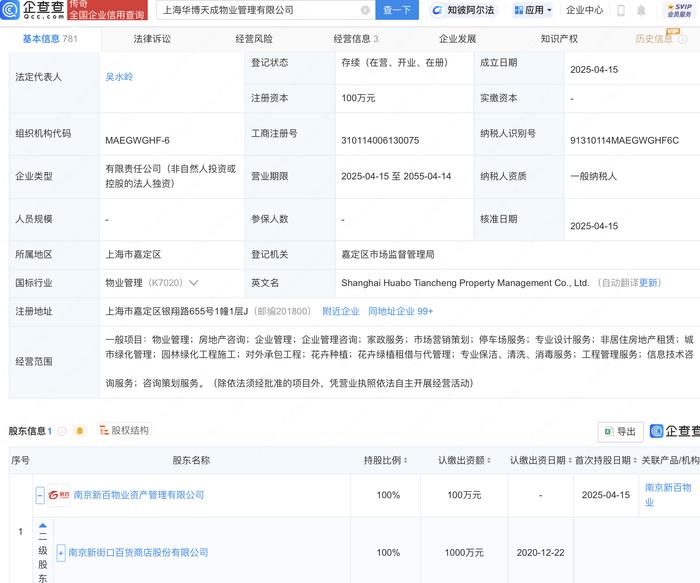
Task: Click 同地址企业 99+ link
Action: [x=400, y=311]
